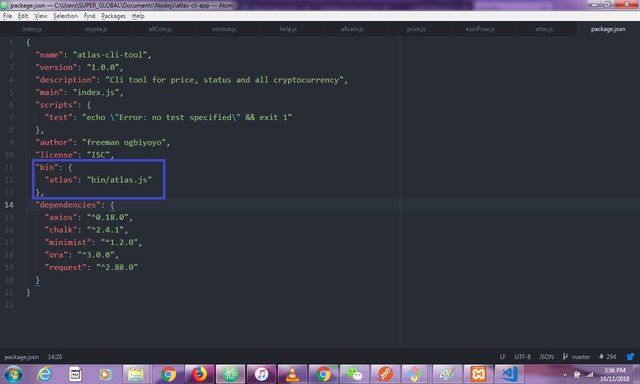Click line number 14 in the gutter

click(x=9, y=205)
